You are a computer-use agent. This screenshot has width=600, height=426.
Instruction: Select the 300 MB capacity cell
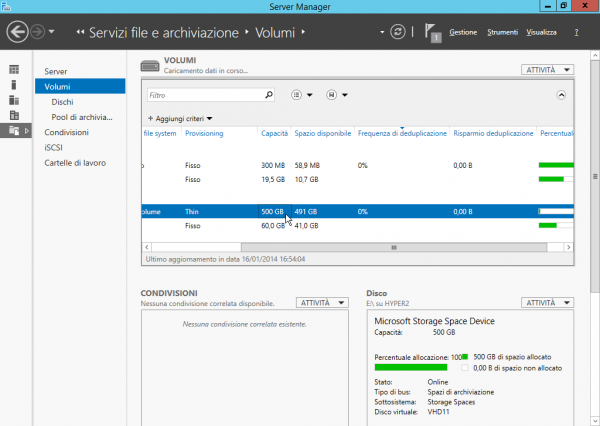pyautogui.click(x=273, y=165)
